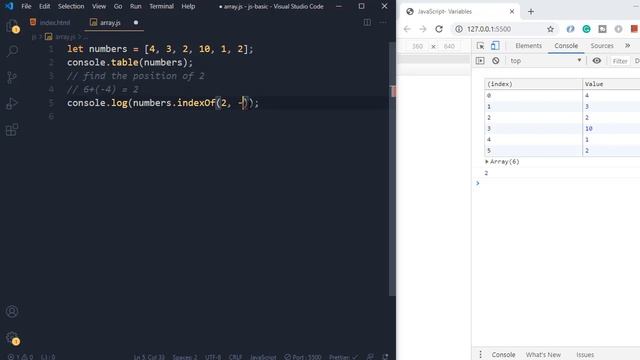Go forward in the browser
Screen dimensions: 640x360
(422, 29)
